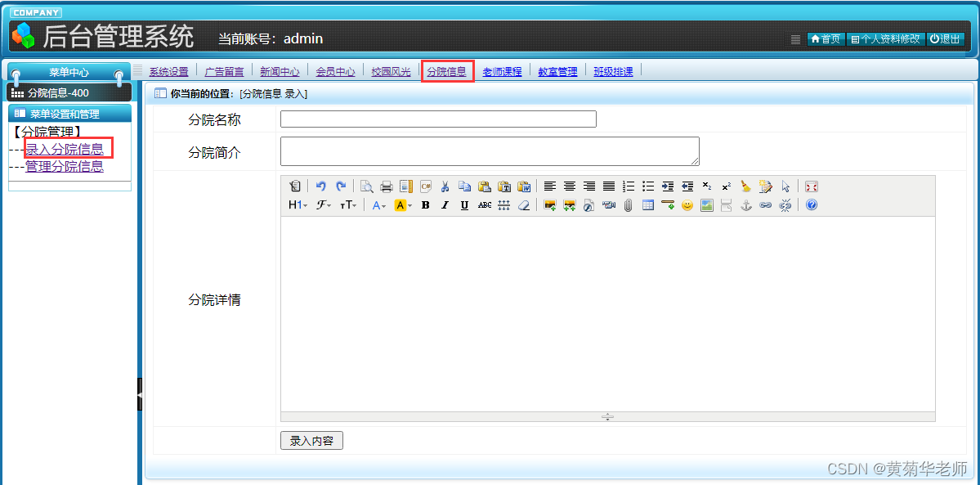Image resolution: width=980 pixels, height=485 pixels.
Task: Click 退出 logout button
Action: click(945, 38)
